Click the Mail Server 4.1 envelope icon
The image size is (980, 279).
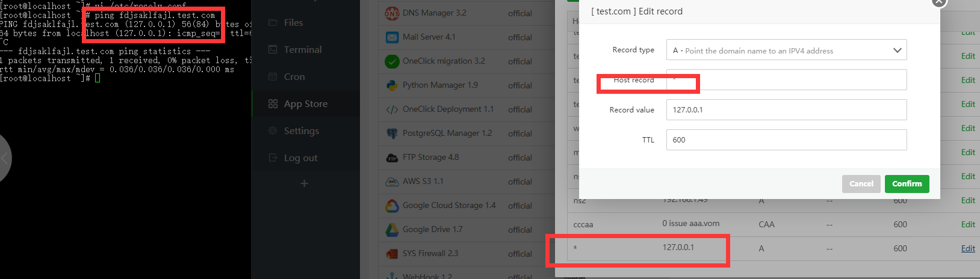coord(392,37)
